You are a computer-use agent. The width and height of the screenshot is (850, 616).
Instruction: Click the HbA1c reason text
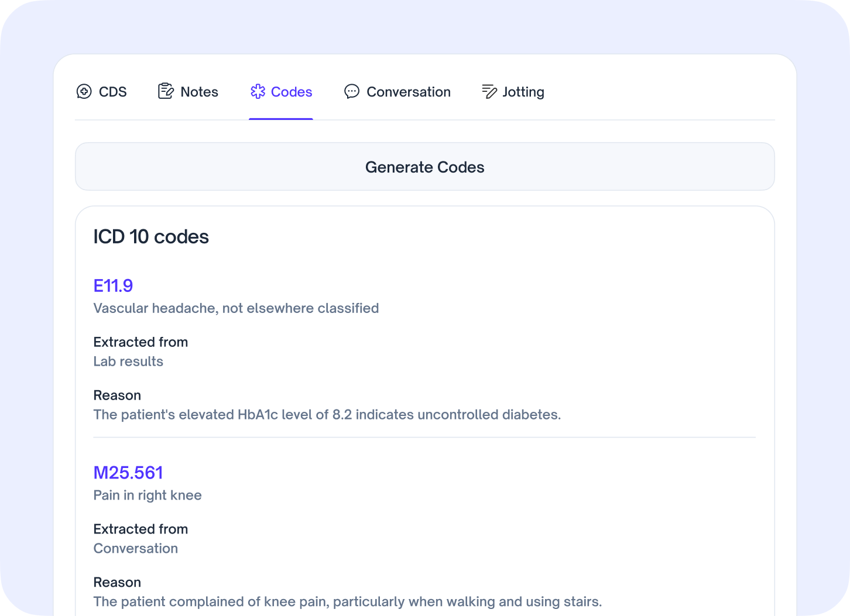pyautogui.click(x=327, y=414)
